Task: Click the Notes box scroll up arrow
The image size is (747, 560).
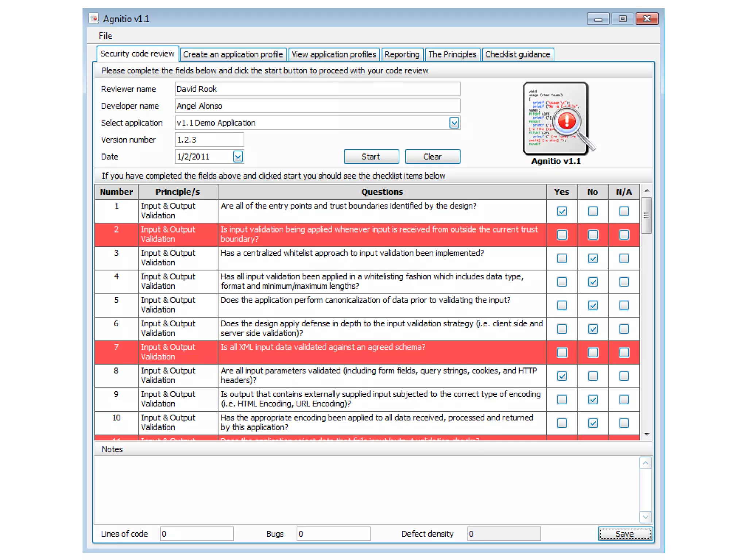Action: click(x=645, y=463)
